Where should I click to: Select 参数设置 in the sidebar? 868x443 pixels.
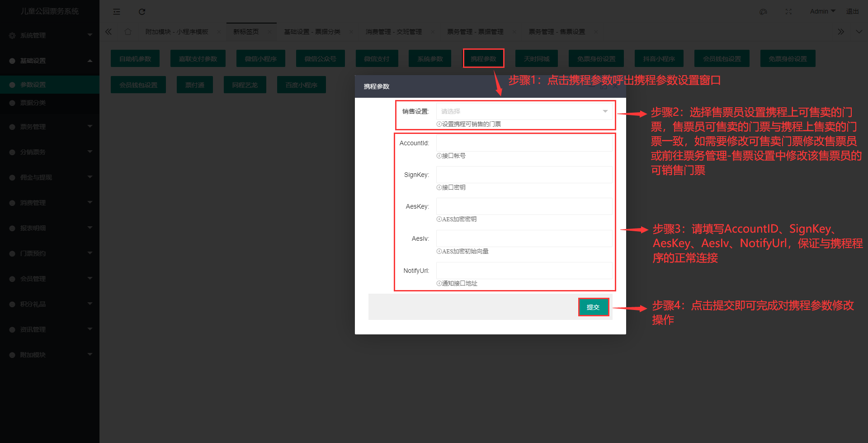pos(50,85)
